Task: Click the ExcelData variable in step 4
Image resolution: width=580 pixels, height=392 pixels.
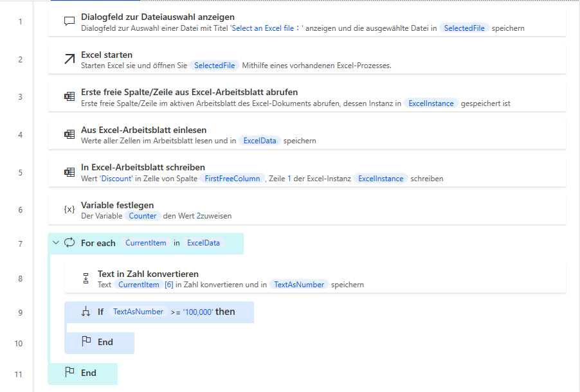Action: (x=260, y=141)
